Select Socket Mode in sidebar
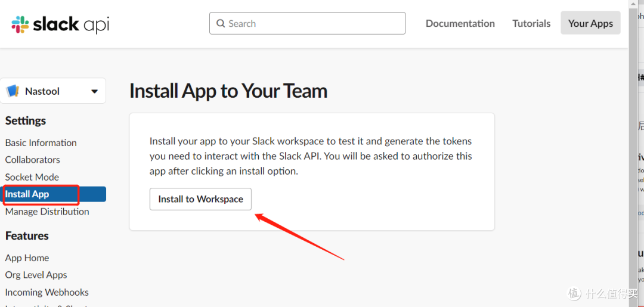 32,177
